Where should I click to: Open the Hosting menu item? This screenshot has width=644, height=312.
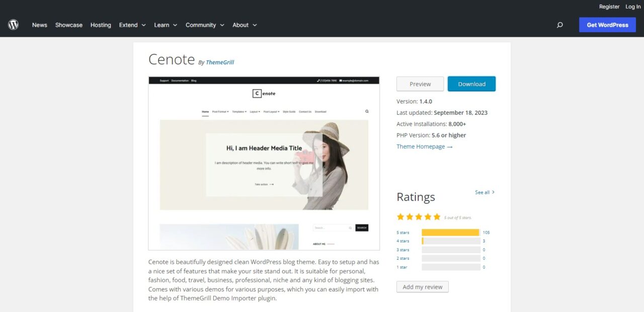tap(101, 25)
